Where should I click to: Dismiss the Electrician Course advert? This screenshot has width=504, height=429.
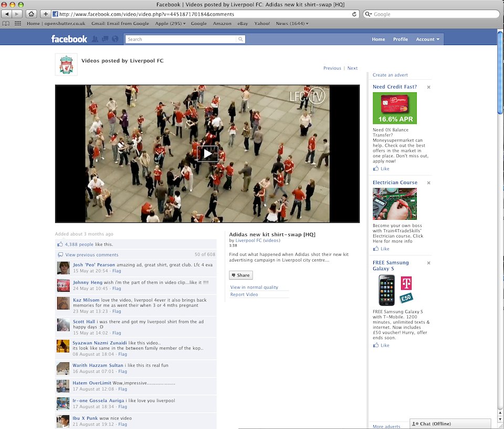pyautogui.click(x=428, y=183)
